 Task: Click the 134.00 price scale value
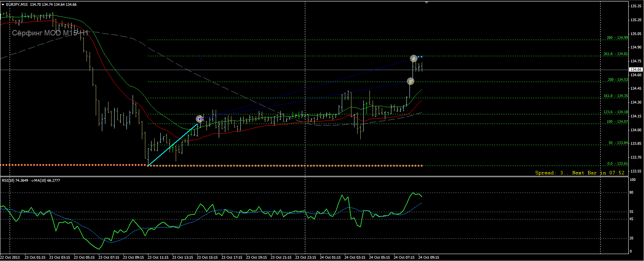click(x=636, y=130)
